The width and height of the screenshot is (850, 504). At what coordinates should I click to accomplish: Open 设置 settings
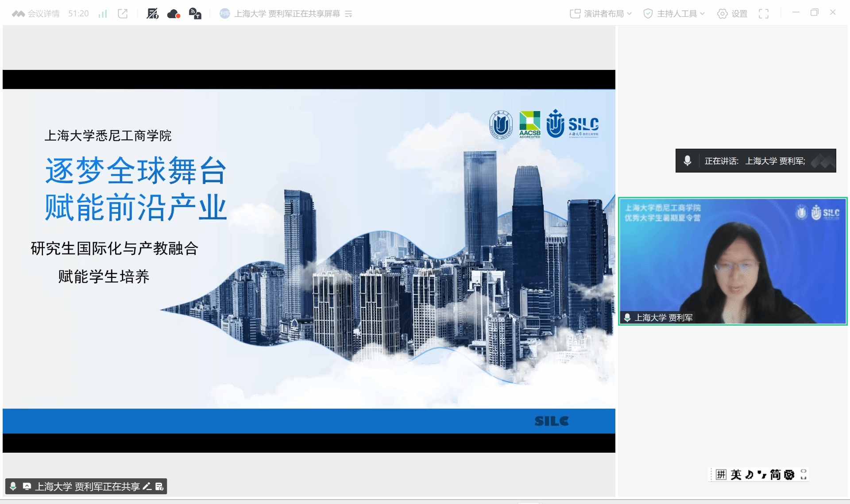tap(732, 14)
